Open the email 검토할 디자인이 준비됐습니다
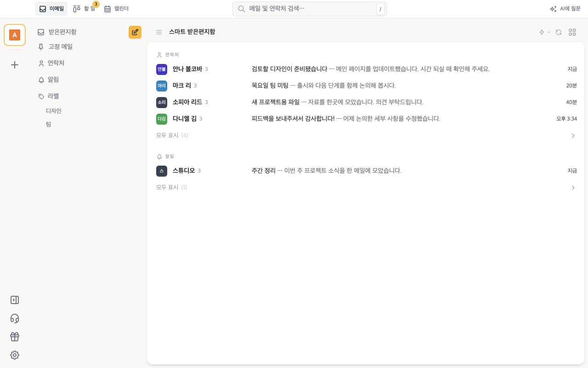 point(367,69)
